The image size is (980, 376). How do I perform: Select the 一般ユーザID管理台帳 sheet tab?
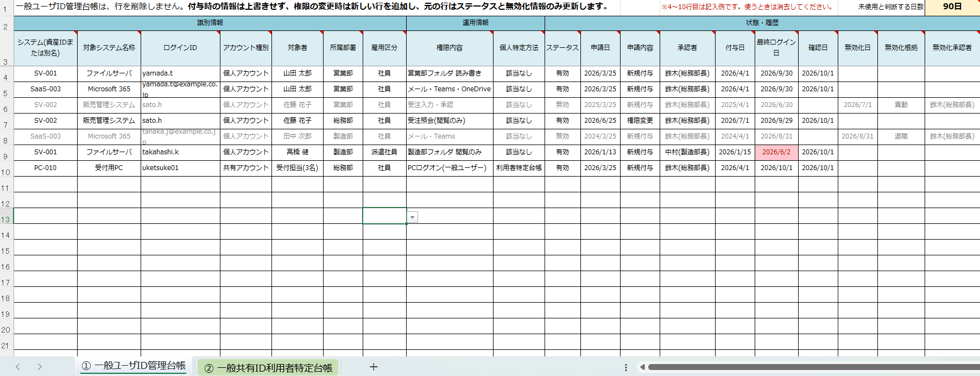(134, 366)
